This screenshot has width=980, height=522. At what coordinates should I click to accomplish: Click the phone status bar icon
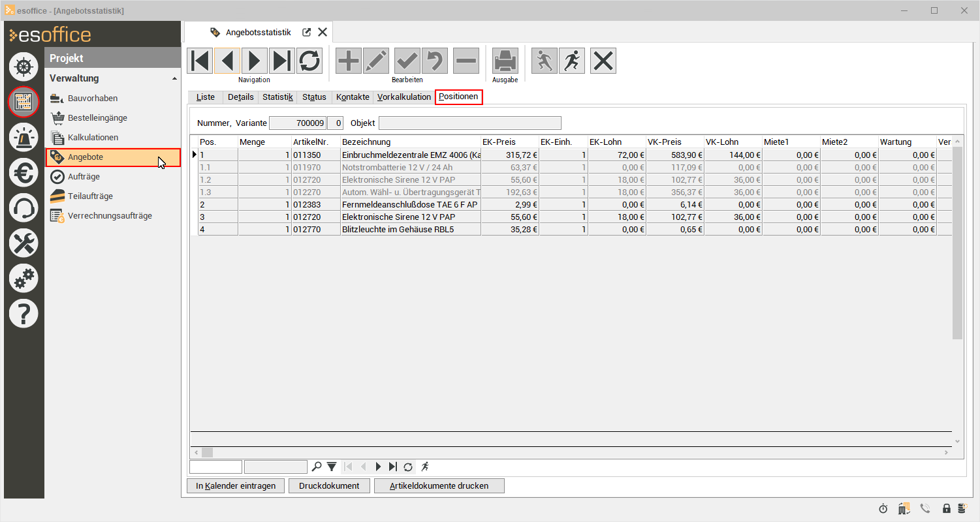[x=925, y=508]
